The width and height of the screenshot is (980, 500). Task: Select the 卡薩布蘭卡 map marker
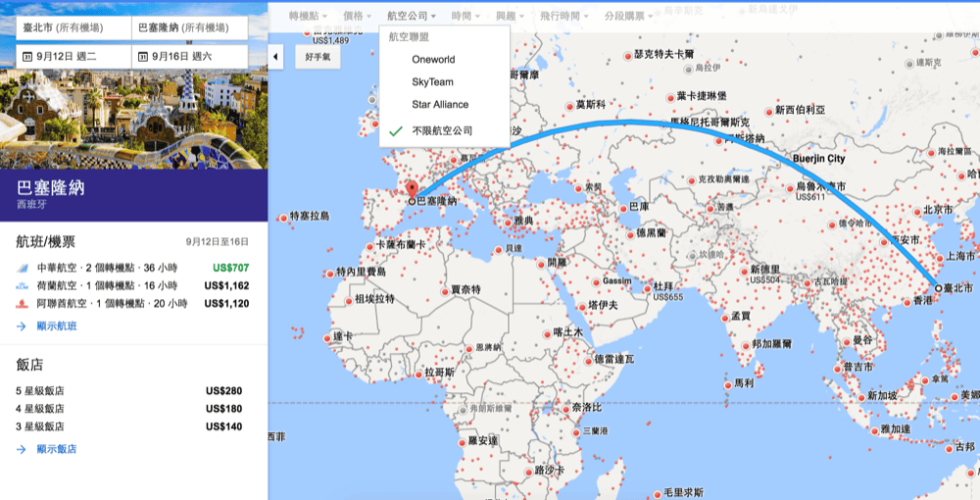click(x=371, y=246)
